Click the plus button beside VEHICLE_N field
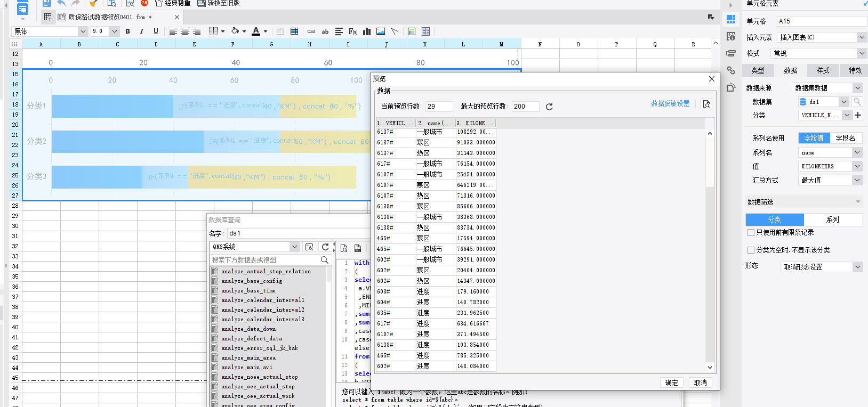 click(x=858, y=115)
